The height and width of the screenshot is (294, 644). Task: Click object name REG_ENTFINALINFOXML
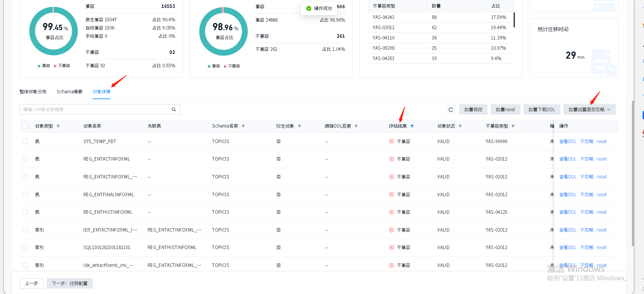click(109, 195)
